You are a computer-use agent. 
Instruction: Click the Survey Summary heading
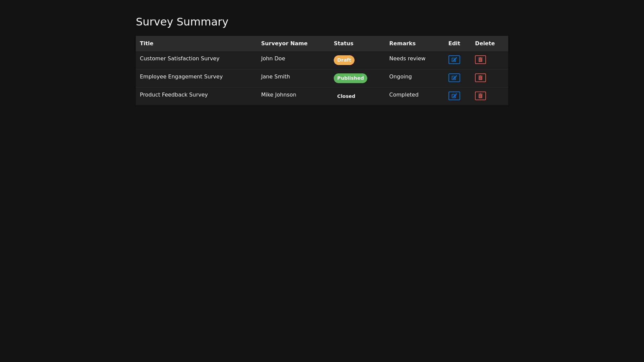pos(182,22)
